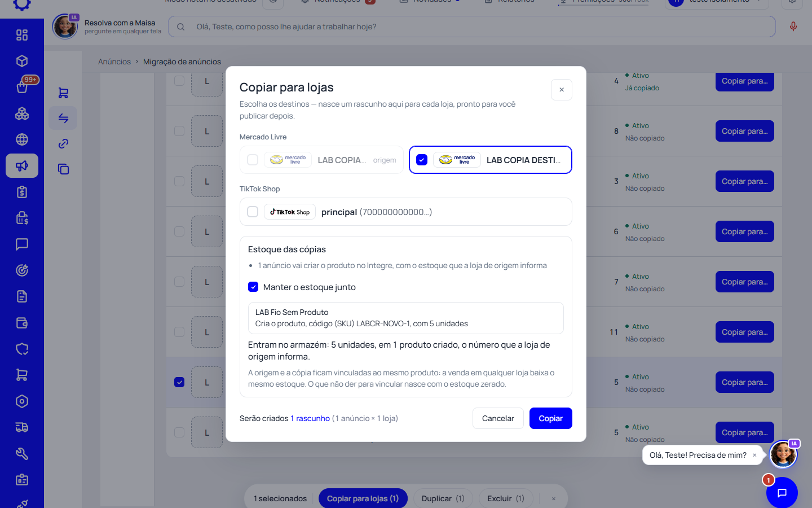812x508 pixels.
Task: Open the wallet icon in sidebar
Action: click(x=22, y=323)
